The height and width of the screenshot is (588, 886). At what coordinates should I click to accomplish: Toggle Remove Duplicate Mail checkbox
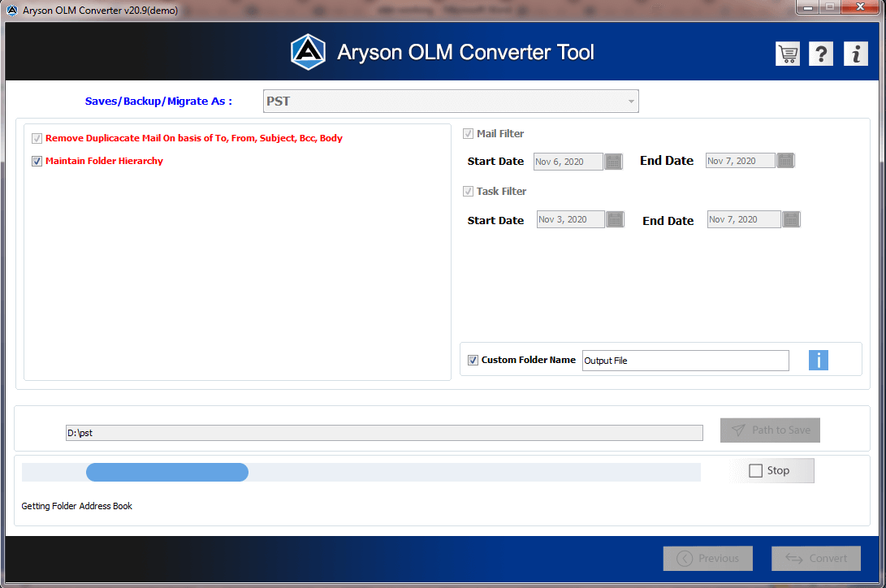point(37,138)
